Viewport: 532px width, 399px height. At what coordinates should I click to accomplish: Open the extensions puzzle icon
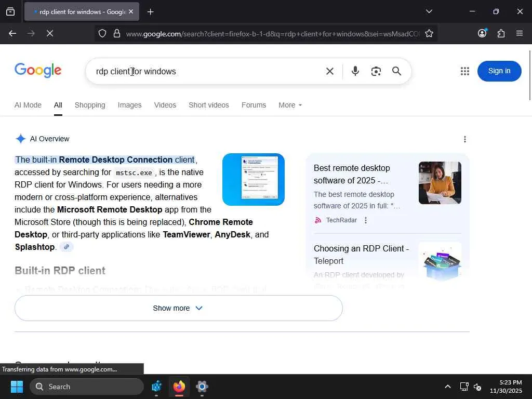[x=501, y=33]
